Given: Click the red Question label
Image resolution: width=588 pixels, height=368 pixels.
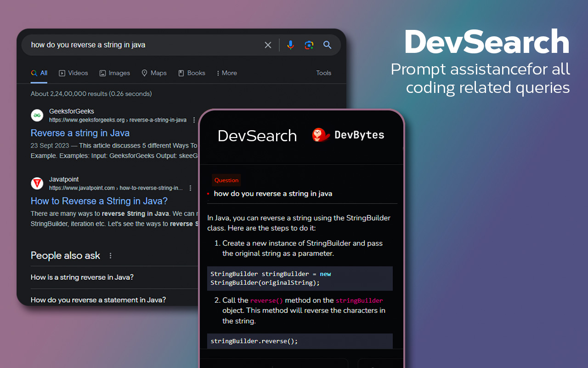Looking at the screenshot, I should (x=226, y=180).
